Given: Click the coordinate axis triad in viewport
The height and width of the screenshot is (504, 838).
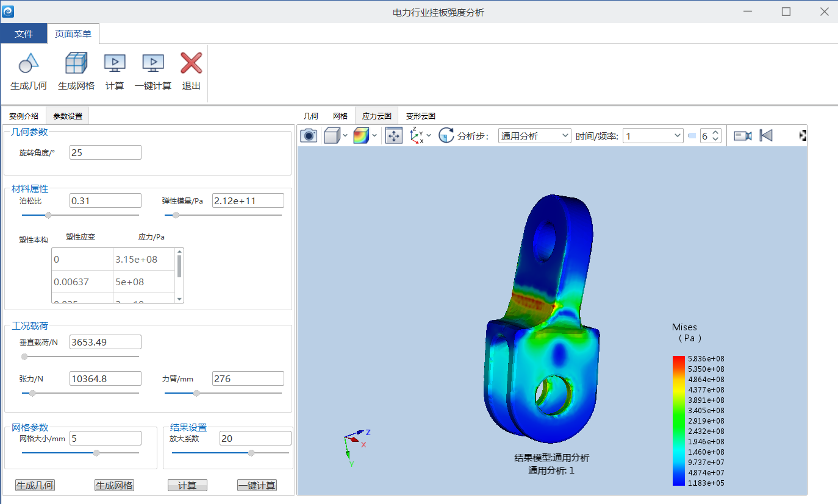Looking at the screenshot, I should [x=356, y=447].
